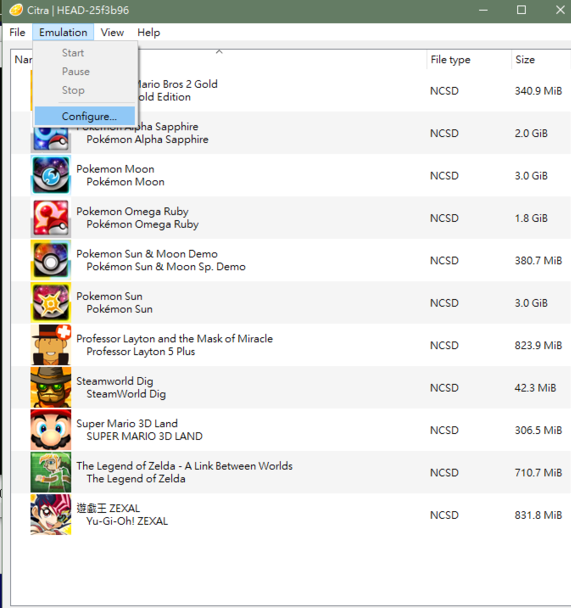Select the Steamworld Dig title
This screenshot has height=608, width=571.
coord(115,381)
